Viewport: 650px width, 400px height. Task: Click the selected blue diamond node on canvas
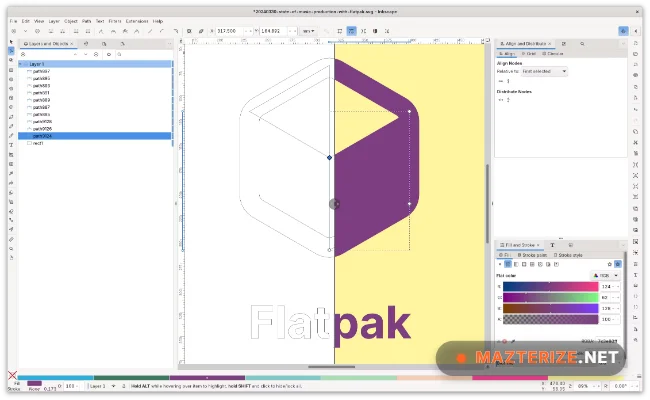coord(329,158)
